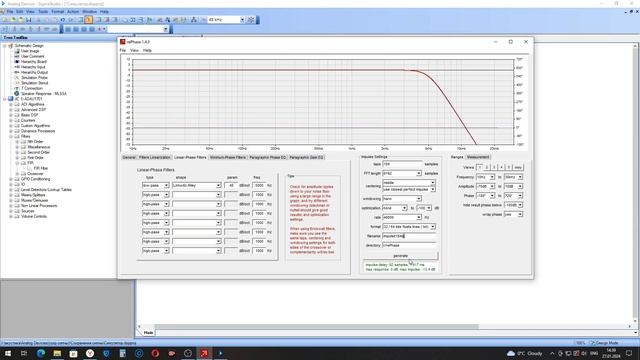Viewport: 640px width, 360px height.
Task: Expand the Crossover tree folder
Action: tap(17, 173)
